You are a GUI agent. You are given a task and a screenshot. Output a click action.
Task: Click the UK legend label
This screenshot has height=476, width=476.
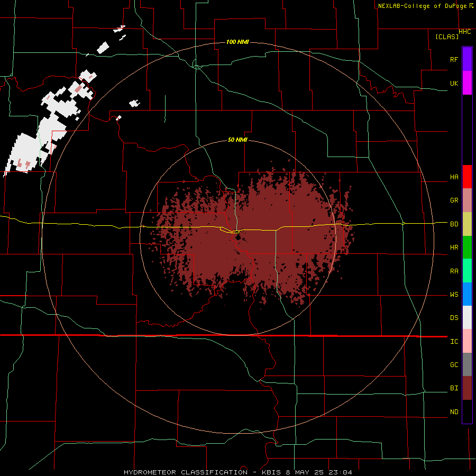[454, 83]
